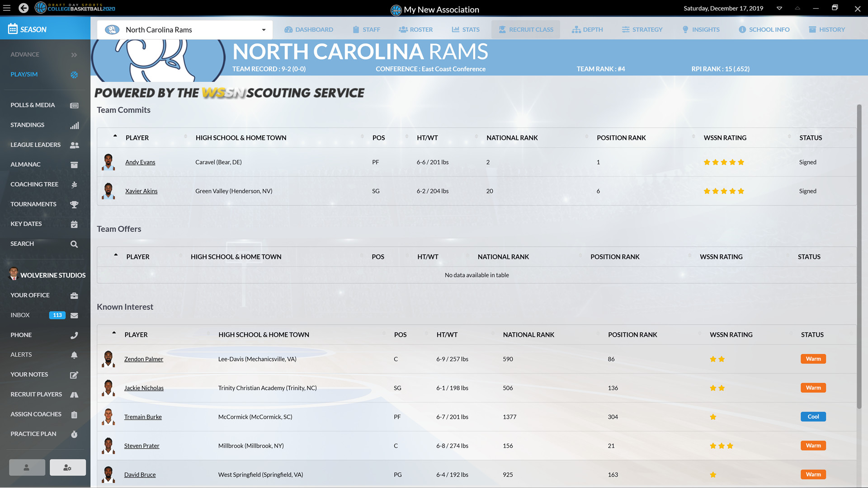Open Alerts via the bell icon
This screenshot has height=488, width=868.
[74, 355]
